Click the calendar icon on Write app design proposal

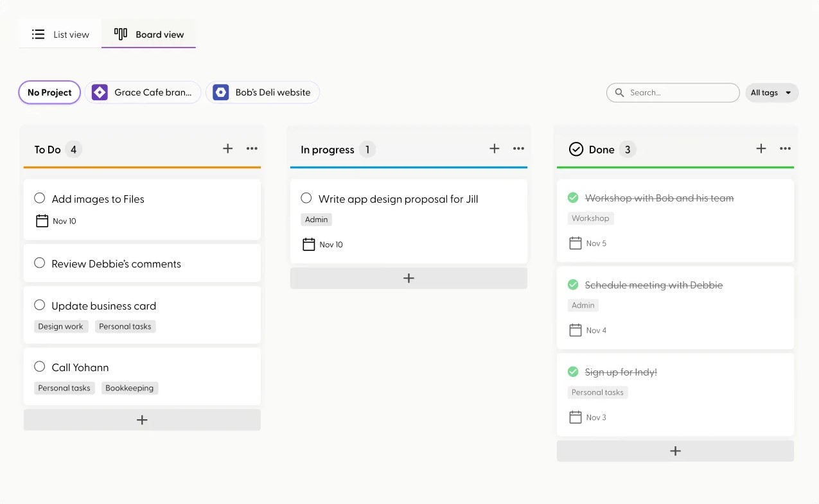click(308, 244)
